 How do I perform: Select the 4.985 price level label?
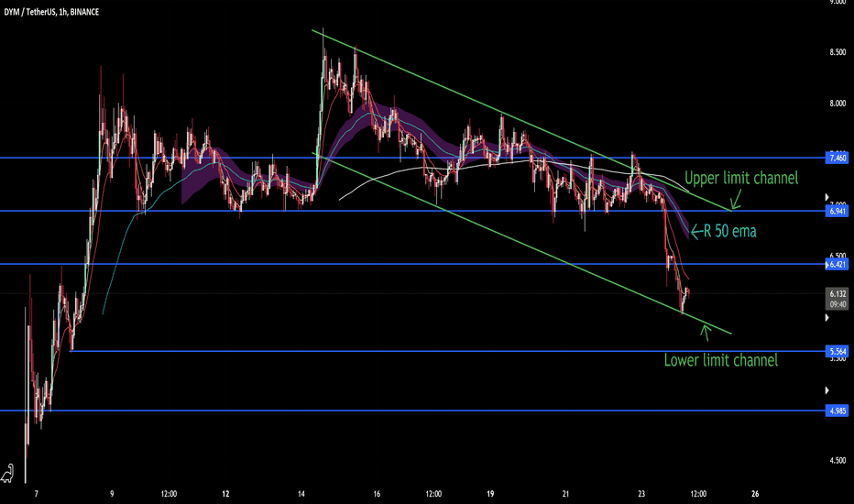pyautogui.click(x=838, y=411)
